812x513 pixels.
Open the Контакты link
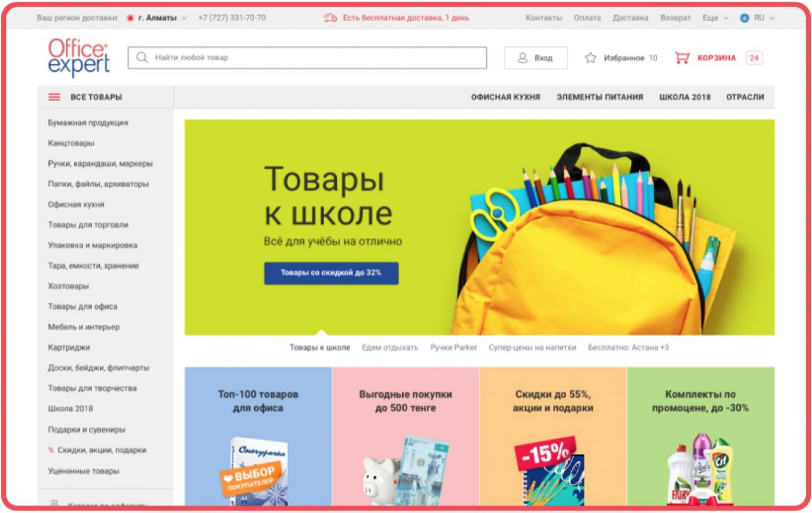(x=543, y=18)
